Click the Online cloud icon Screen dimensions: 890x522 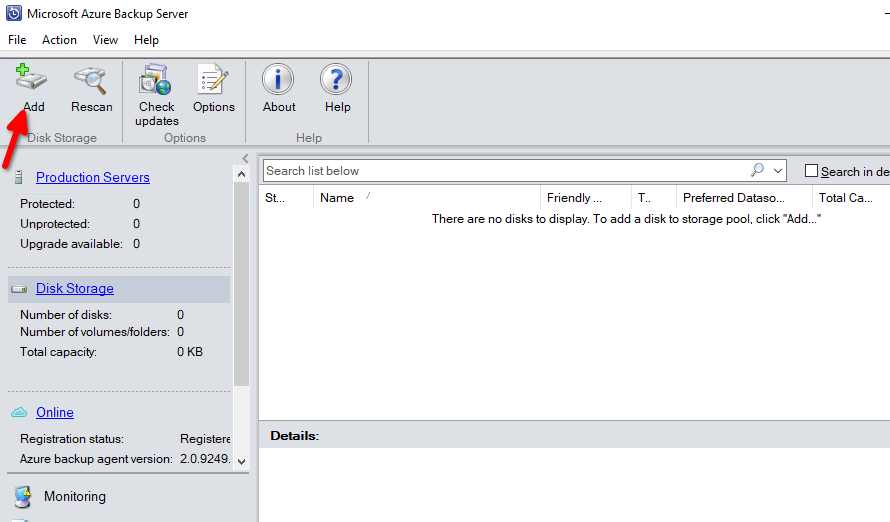19,412
